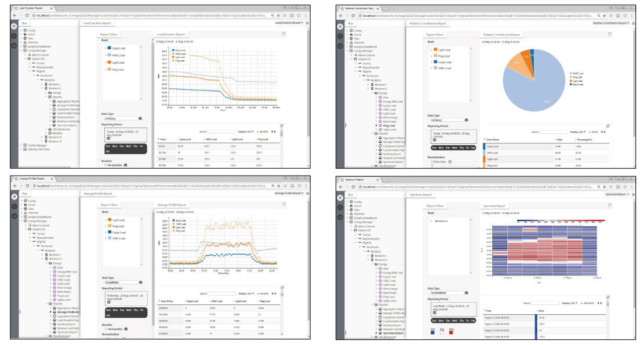The width and height of the screenshot is (644, 345).
Task: Reload the page in the Spectrum Report window
Action: (x=353, y=187)
